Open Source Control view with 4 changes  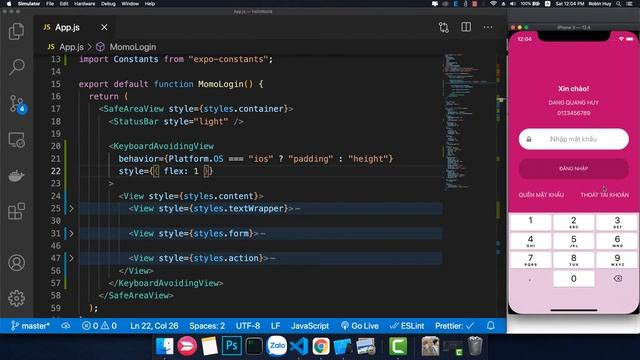[17, 104]
